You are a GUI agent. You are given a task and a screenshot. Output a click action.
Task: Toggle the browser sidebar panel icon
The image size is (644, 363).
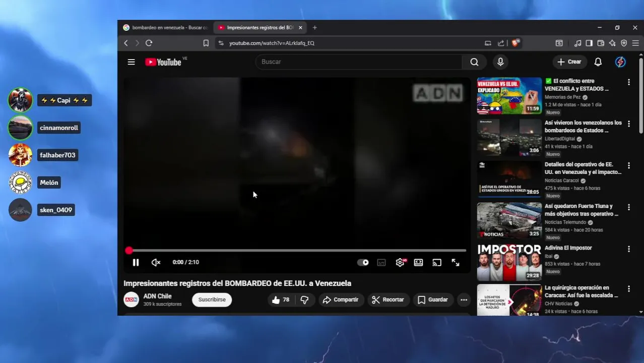589,43
